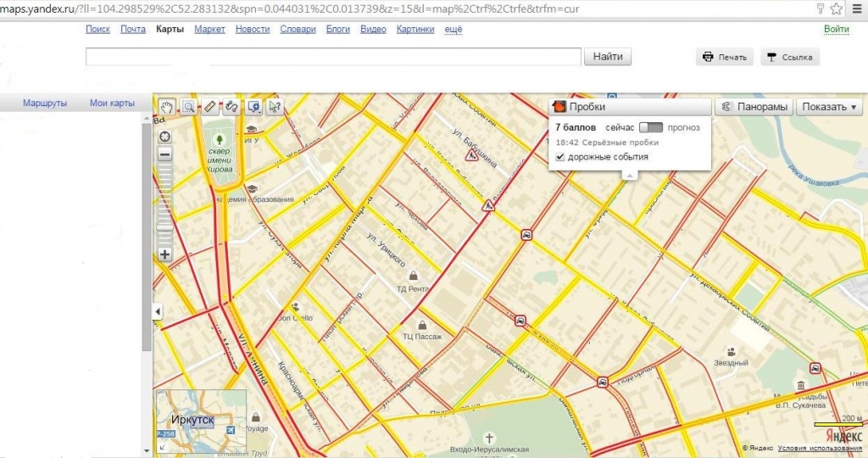
Task: Click the zoom in plus button
Action: coord(164,254)
